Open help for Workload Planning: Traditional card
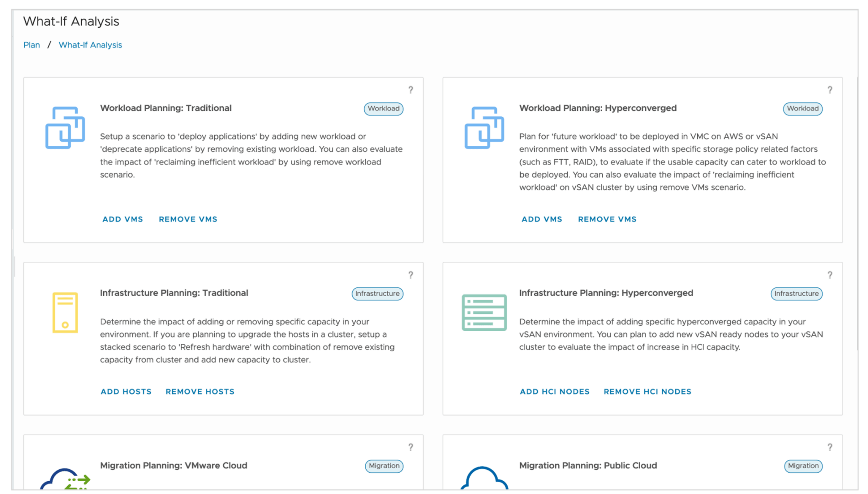The height and width of the screenshot is (494, 868). (410, 90)
